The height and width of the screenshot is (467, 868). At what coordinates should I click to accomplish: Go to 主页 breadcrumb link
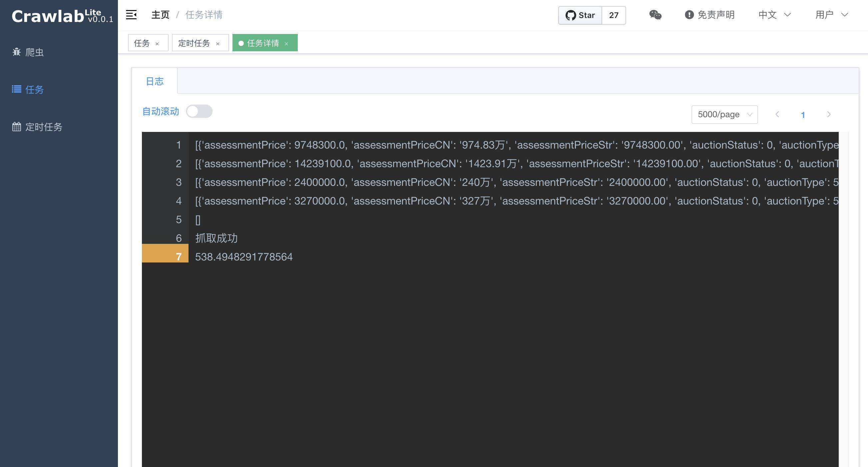[161, 15]
